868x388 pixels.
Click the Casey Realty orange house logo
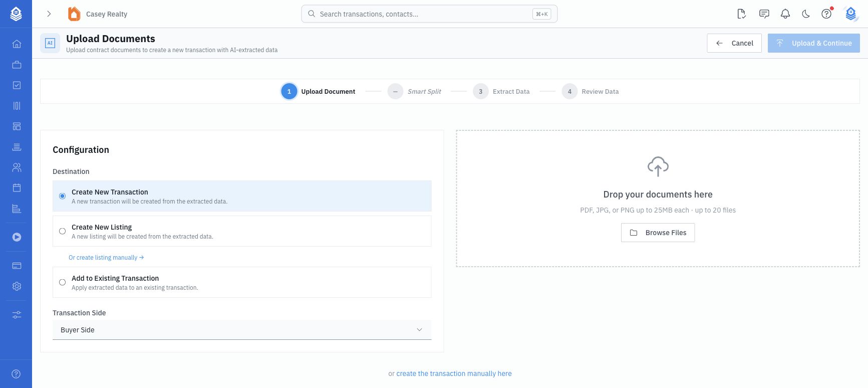(74, 14)
